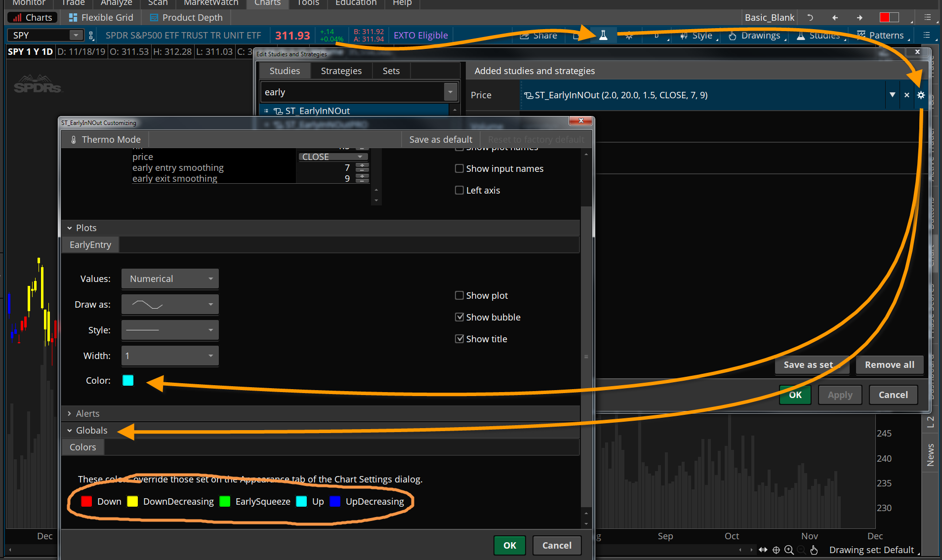
Task: Click the crosshair icon in bottom bar
Action: (776, 550)
